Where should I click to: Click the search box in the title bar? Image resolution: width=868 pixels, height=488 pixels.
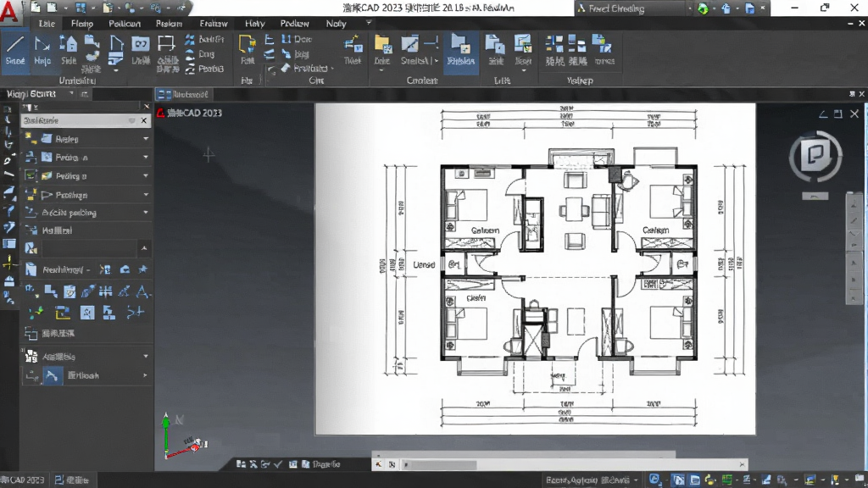tap(631, 8)
